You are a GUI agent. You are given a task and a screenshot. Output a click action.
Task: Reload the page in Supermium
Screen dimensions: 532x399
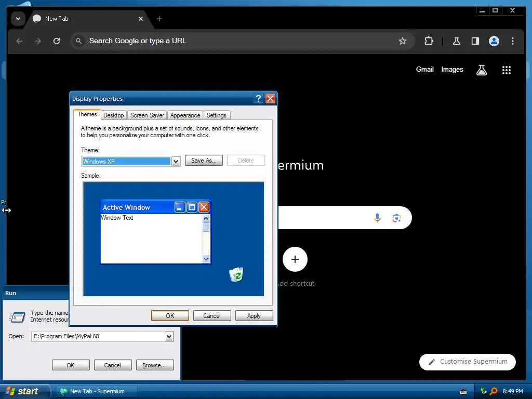(57, 41)
